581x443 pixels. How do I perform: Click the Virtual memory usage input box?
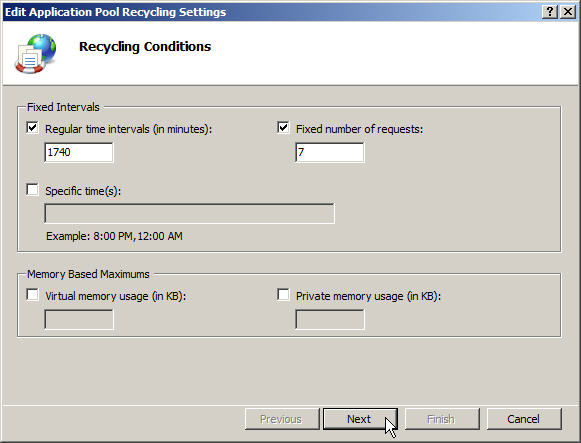click(x=79, y=319)
